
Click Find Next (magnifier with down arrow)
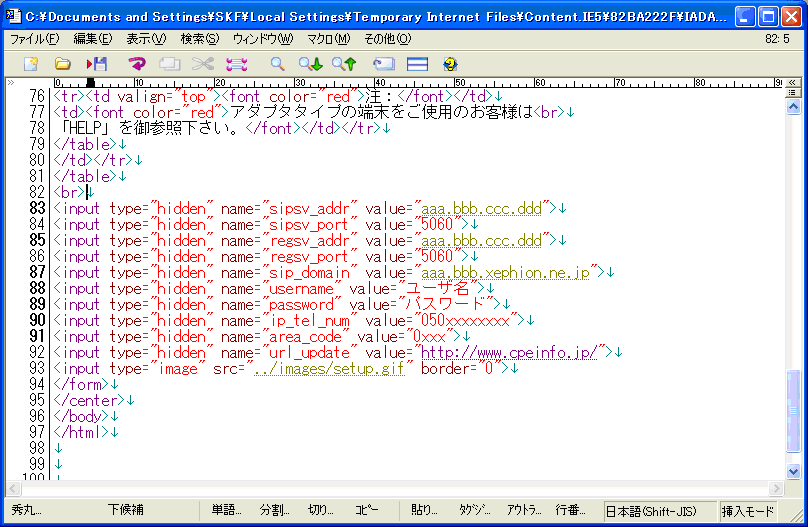point(311,64)
